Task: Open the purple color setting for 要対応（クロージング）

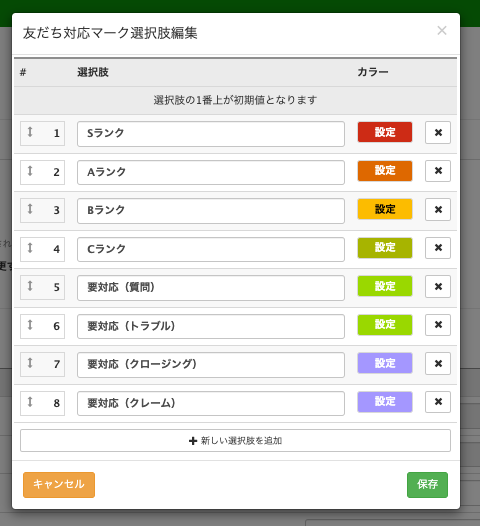Action: [x=385, y=363]
